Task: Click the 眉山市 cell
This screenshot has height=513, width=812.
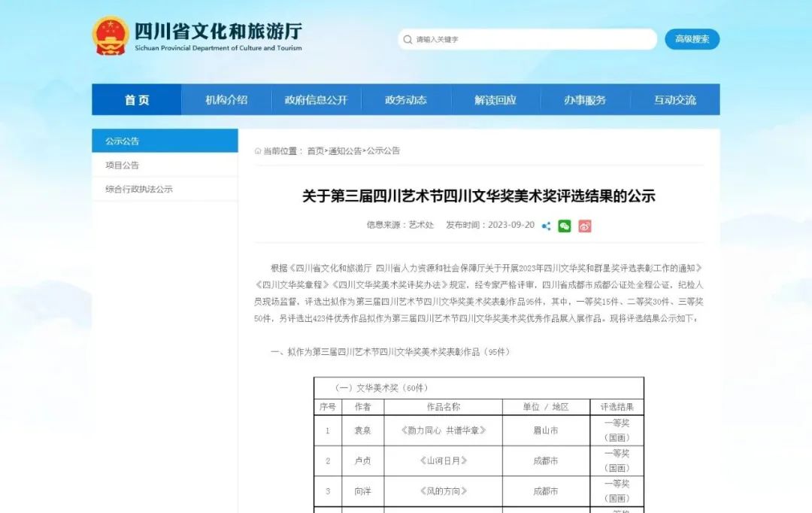Action: click(x=546, y=430)
